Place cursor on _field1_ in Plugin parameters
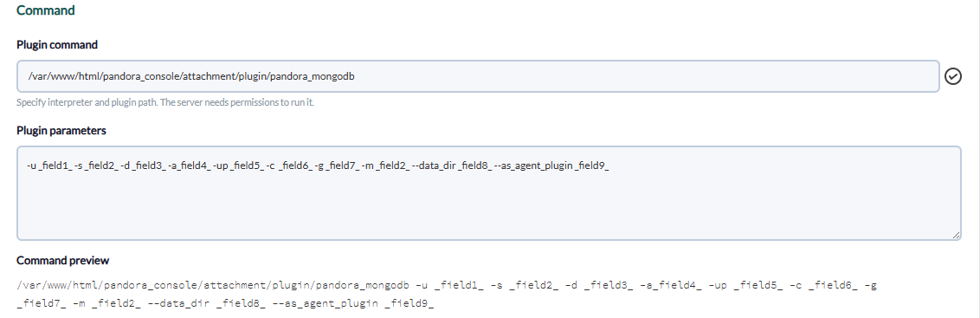 click(x=55, y=165)
